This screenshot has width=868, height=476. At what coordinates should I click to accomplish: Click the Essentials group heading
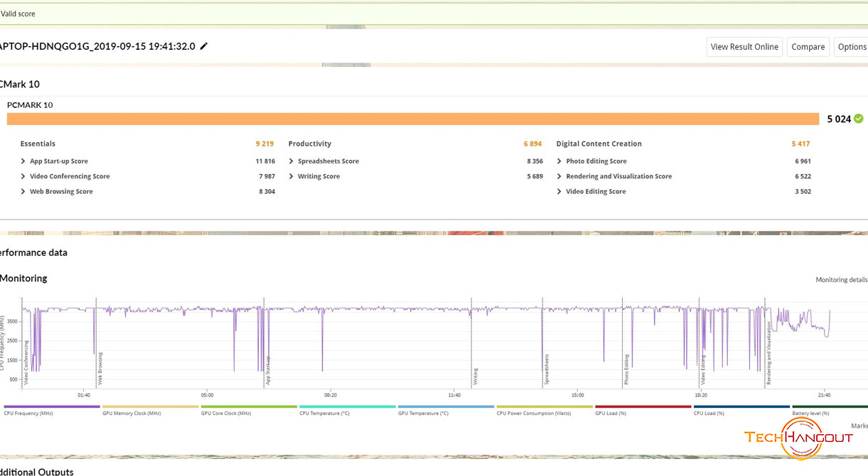(x=38, y=144)
